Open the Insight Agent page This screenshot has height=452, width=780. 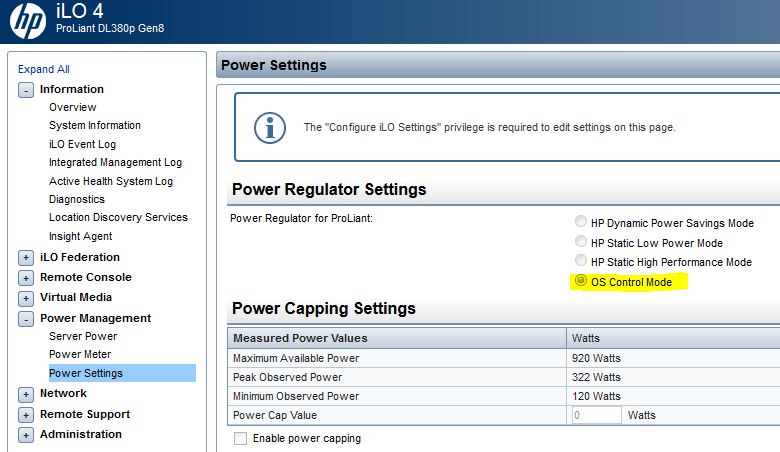(x=80, y=236)
